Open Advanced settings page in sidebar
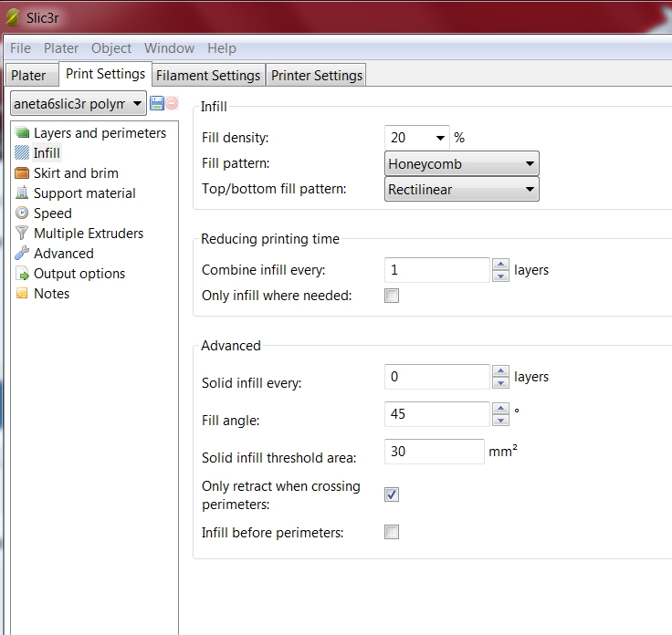672x635 pixels. (x=63, y=254)
